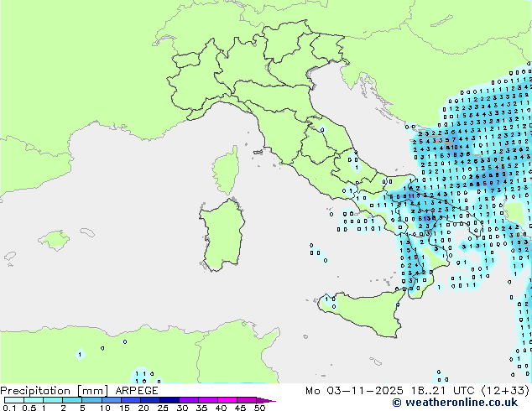The image size is (532, 411).
Task: Click the island of Mallorca
Action: tap(55, 240)
